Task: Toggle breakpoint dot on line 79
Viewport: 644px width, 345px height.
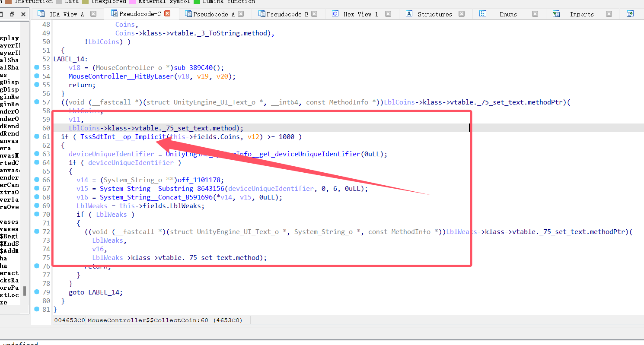Action: tap(37, 292)
